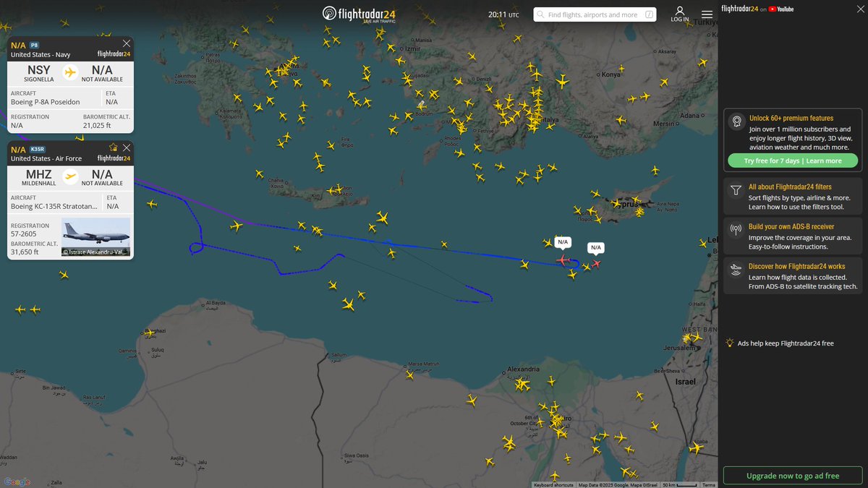868x488 pixels.
Task: Click Unlock 60+ premium features heading
Action: pos(791,118)
